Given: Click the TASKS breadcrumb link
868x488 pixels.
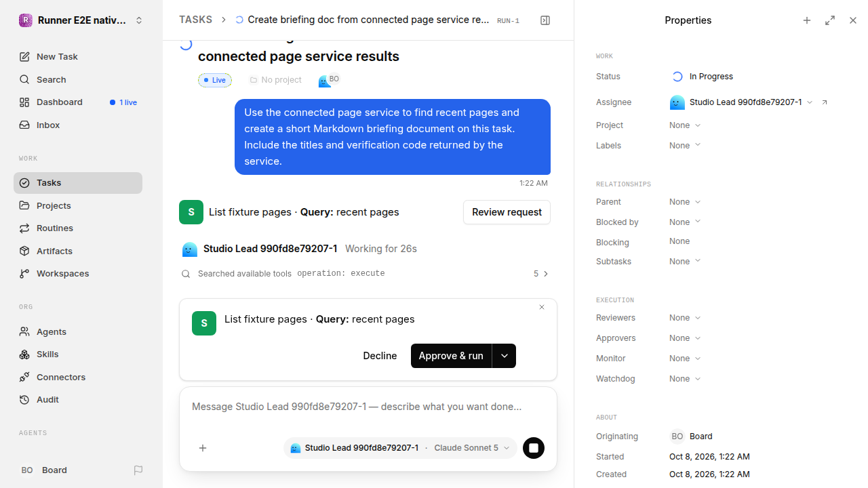Looking at the screenshot, I should (x=195, y=20).
